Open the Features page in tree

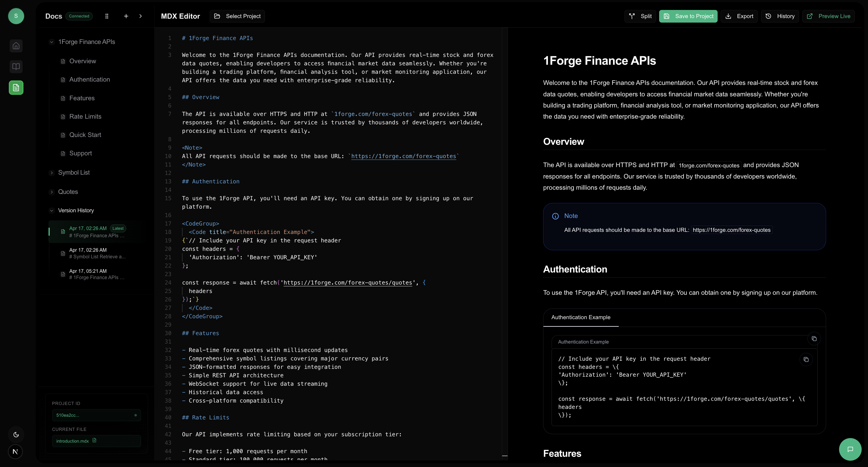(82, 98)
